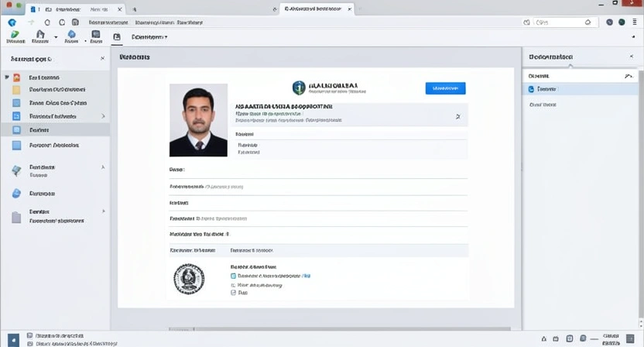Image resolution: width=644 pixels, height=347 pixels.
Task: Click the blue button in the document header
Action: [445, 88]
